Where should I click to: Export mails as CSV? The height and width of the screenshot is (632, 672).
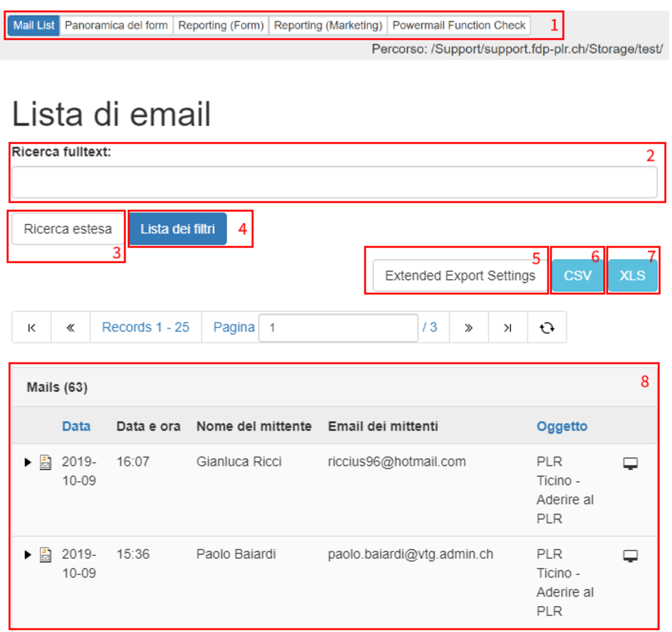click(577, 276)
